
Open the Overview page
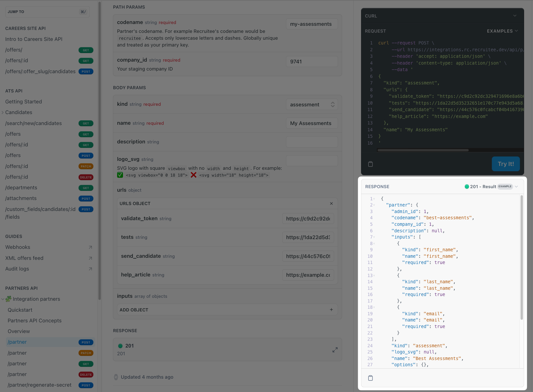tap(19, 331)
